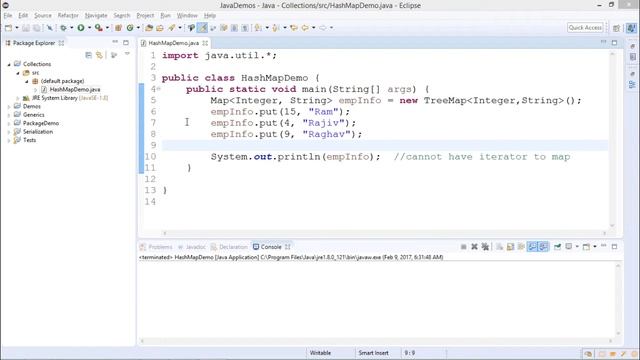Open the Window menu
Screen dimensions: 640x360
pos(187,16)
